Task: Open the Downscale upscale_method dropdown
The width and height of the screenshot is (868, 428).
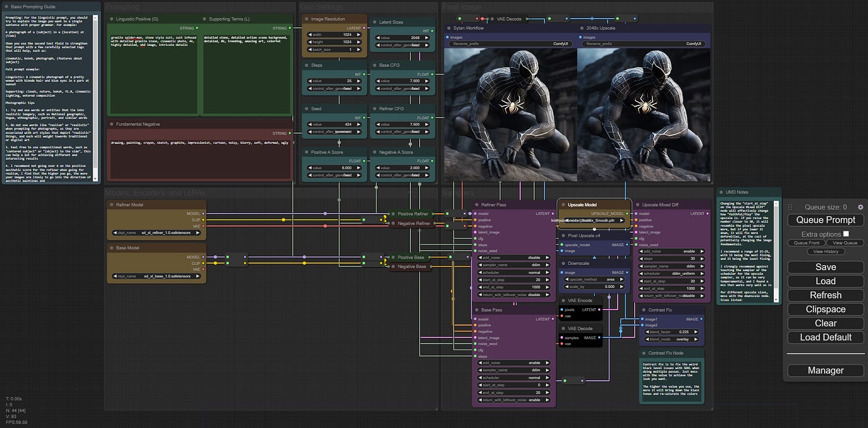Action: [594, 279]
